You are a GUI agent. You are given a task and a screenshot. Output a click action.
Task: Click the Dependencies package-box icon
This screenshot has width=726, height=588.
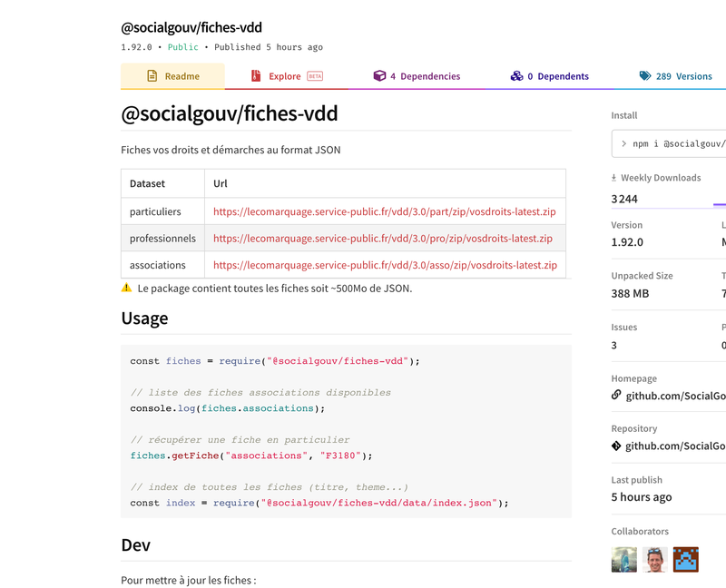click(378, 76)
